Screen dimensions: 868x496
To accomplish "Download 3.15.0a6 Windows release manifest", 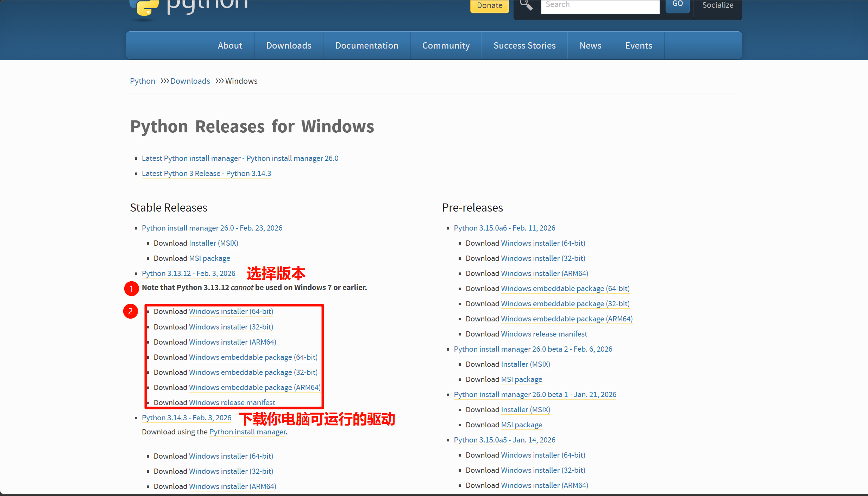I will click(x=544, y=334).
